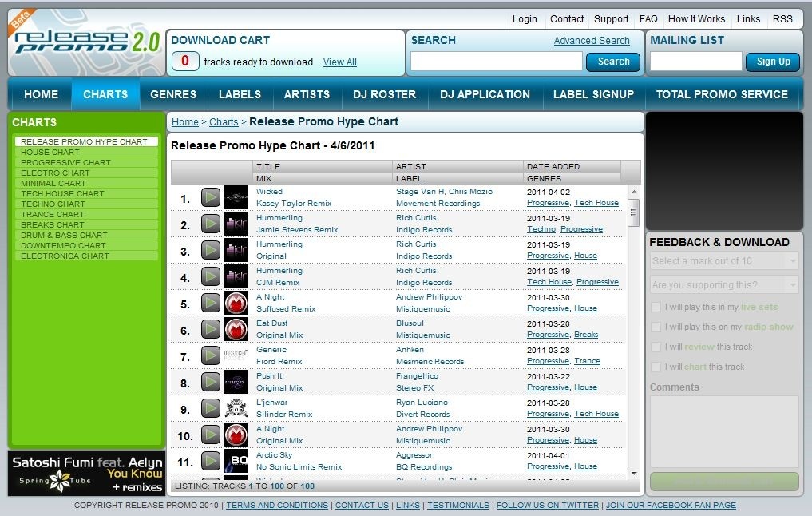812x516 pixels.
Task: Click Charts breadcrumb link
Action: click(224, 121)
